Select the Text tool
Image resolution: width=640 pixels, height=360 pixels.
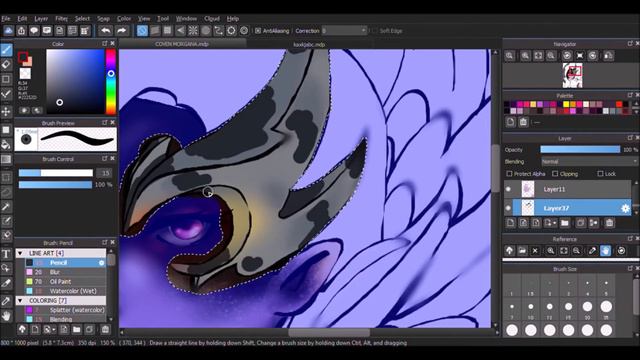coord(6,254)
